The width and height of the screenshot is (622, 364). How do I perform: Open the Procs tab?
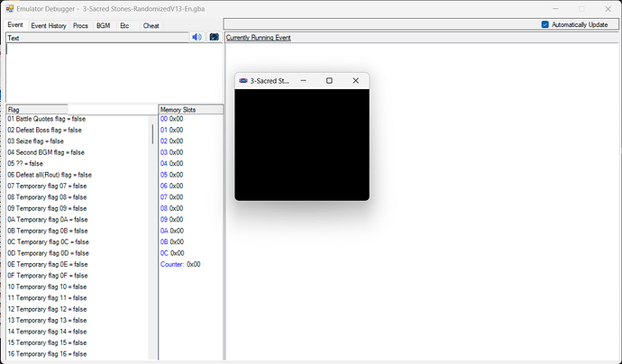(81, 25)
